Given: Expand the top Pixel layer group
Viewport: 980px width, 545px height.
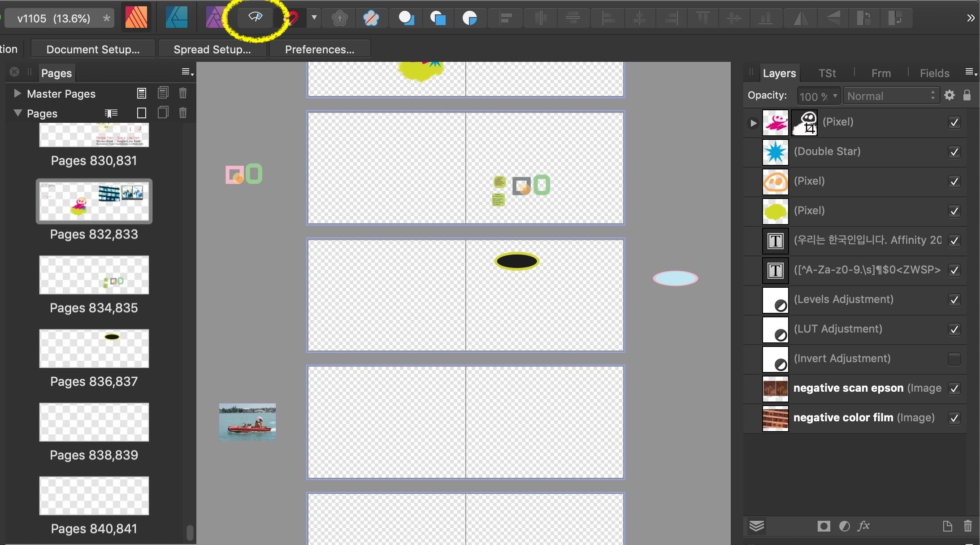Looking at the screenshot, I should tap(753, 122).
